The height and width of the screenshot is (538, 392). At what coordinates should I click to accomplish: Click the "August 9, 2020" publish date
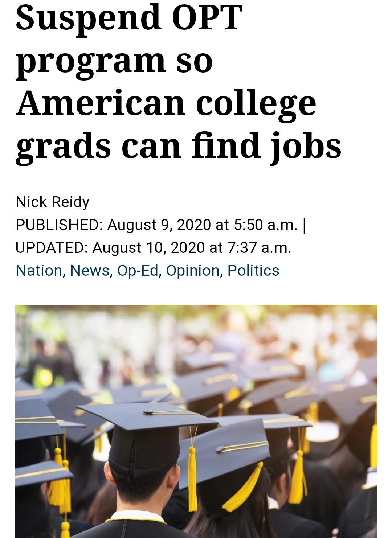159,225
